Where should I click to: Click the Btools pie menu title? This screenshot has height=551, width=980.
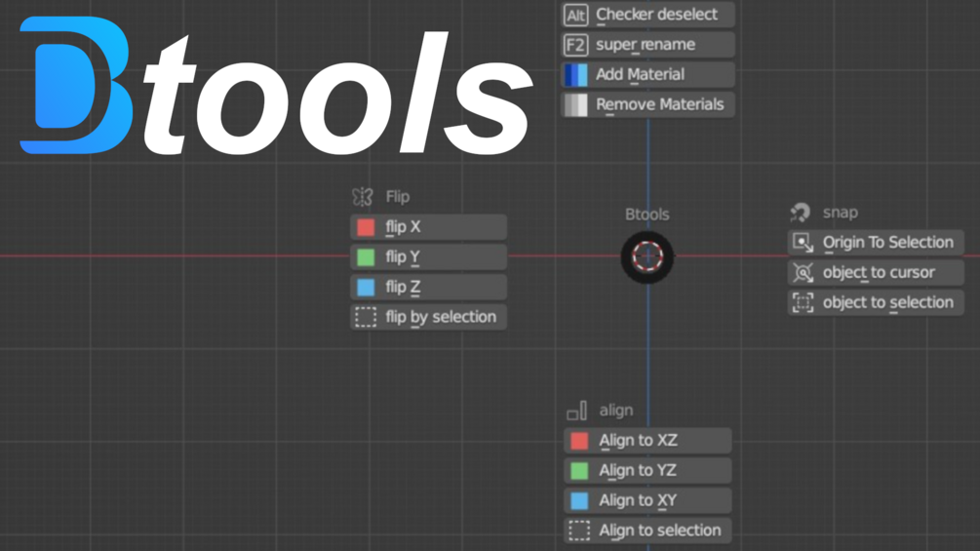point(647,215)
